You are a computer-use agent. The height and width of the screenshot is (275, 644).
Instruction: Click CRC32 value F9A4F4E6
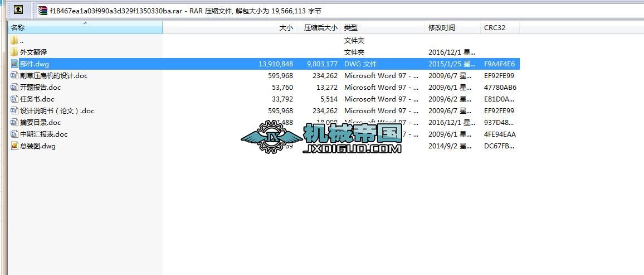499,64
